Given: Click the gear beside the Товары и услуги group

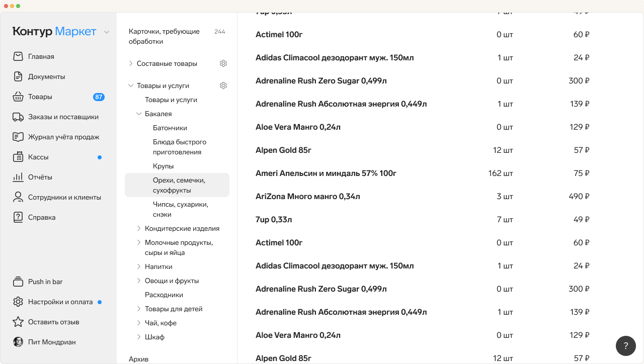Looking at the screenshot, I should coord(223,85).
